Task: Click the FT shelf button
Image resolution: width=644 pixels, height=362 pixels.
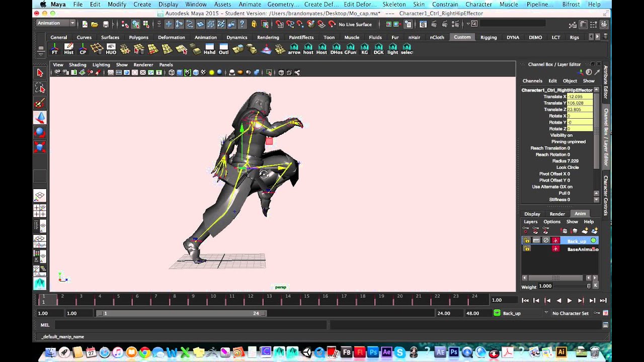Action: (55, 49)
